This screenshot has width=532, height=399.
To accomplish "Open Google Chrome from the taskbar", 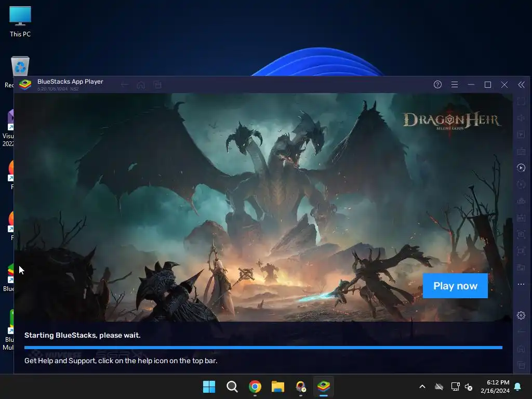I will click(255, 387).
